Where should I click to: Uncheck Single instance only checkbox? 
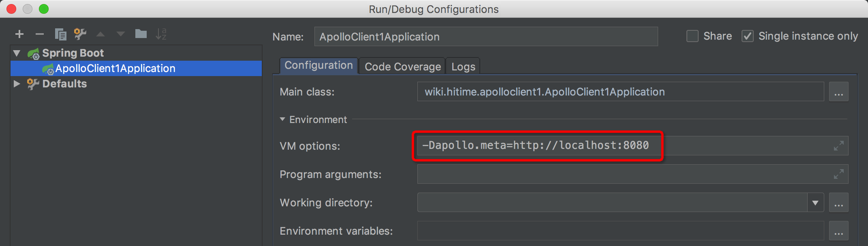[x=748, y=36]
